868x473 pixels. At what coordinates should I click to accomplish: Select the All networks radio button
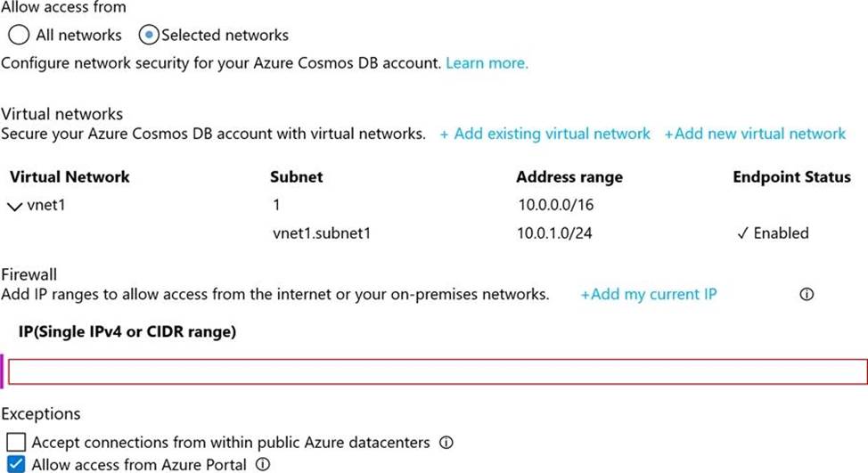pyautogui.click(x=19, y=36)
